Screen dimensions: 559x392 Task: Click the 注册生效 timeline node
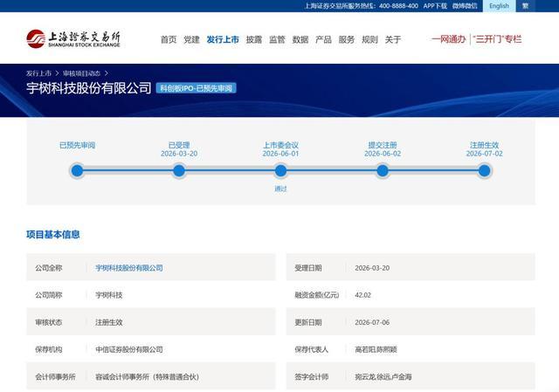484,171
